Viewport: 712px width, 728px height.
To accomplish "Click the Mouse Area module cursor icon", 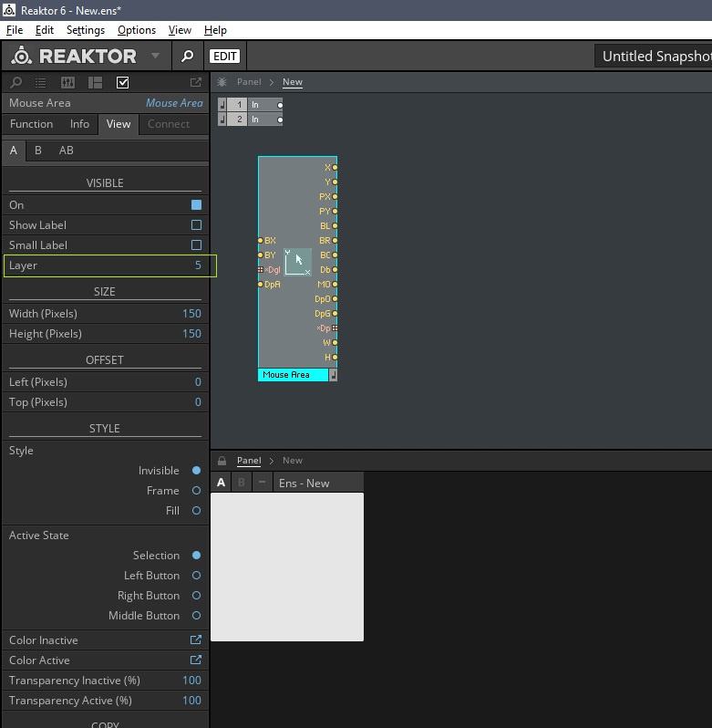I will (297, 262).
